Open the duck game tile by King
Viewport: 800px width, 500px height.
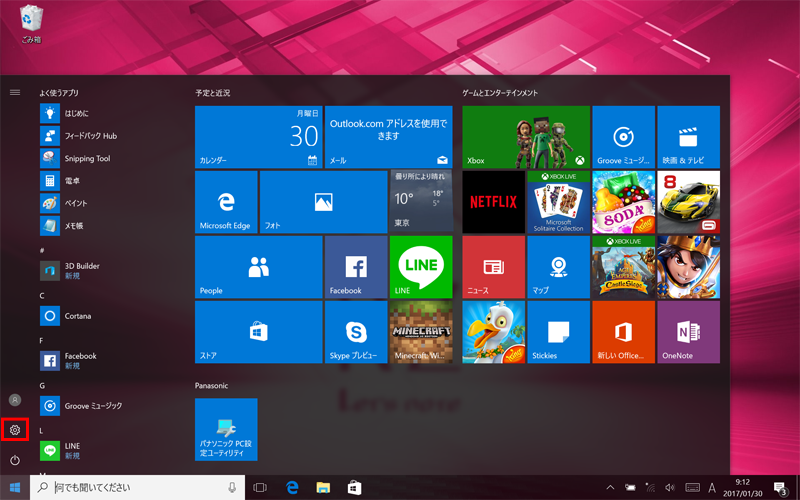click(x=493, y=332)
